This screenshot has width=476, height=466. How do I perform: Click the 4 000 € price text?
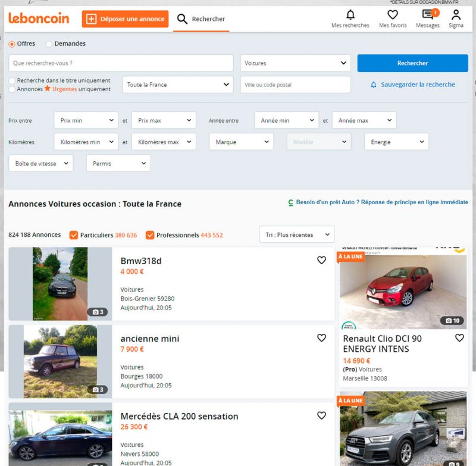pyautogui.click(x=132, y=271)
